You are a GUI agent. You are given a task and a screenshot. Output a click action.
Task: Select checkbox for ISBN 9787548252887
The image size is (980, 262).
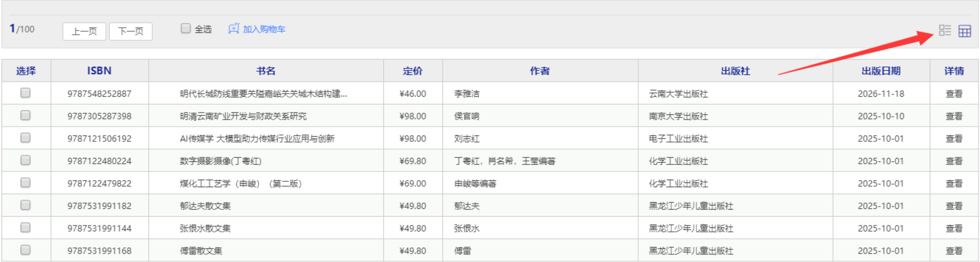[x=26, y=93]
